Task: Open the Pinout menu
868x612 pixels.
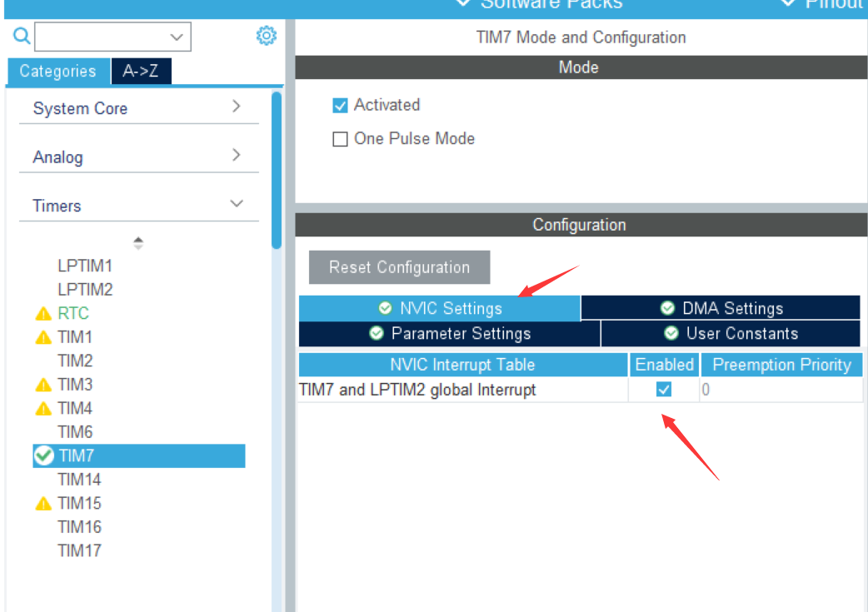Action: point(824,5)
